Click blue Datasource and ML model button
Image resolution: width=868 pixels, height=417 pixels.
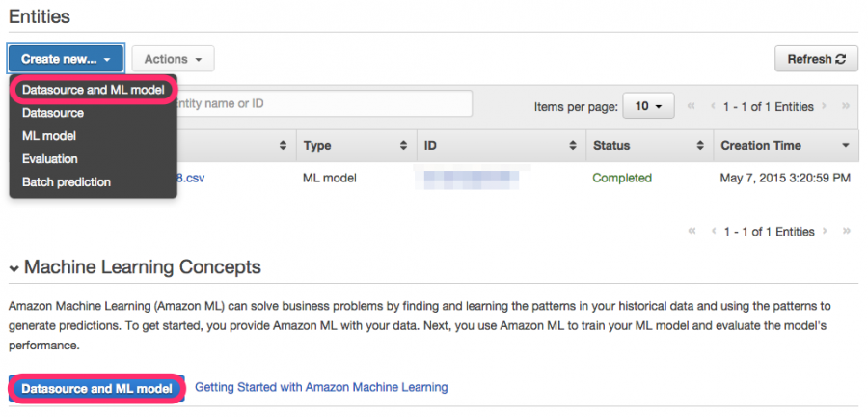tap(96, 389)
